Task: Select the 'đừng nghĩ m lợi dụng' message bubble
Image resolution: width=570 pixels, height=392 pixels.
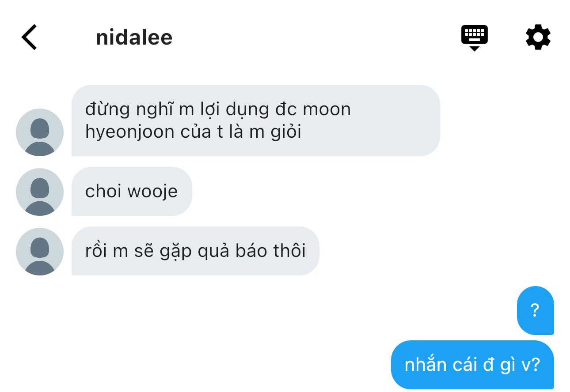Action: pyautogui.click(x=256, y=121)
